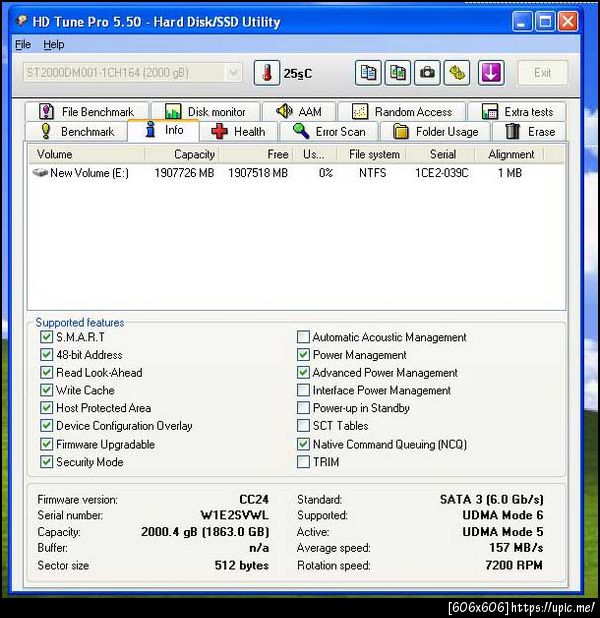Click the Random Access scatter icon

(360, 112)
